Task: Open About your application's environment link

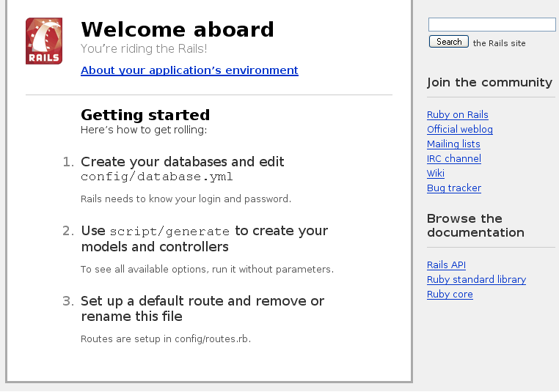Action: (x=189, y=70)
